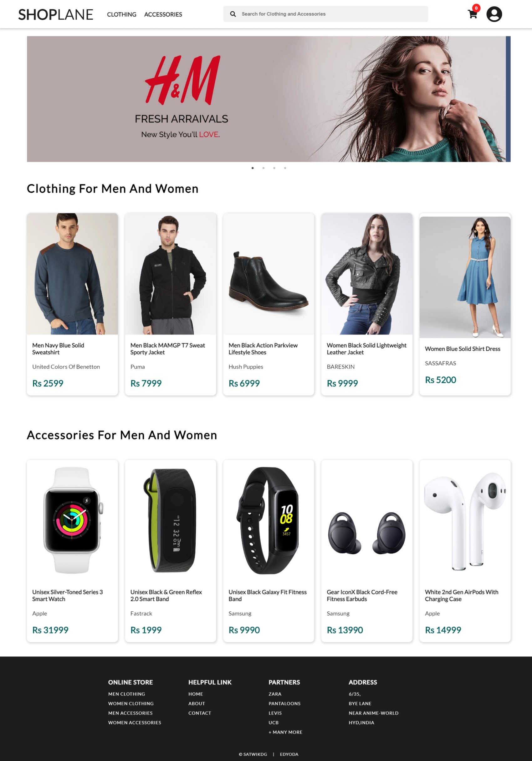Open the Accessories menu item
Image resolution: width=532 pixels, height=761 pixels.
(x=163, y=15)
